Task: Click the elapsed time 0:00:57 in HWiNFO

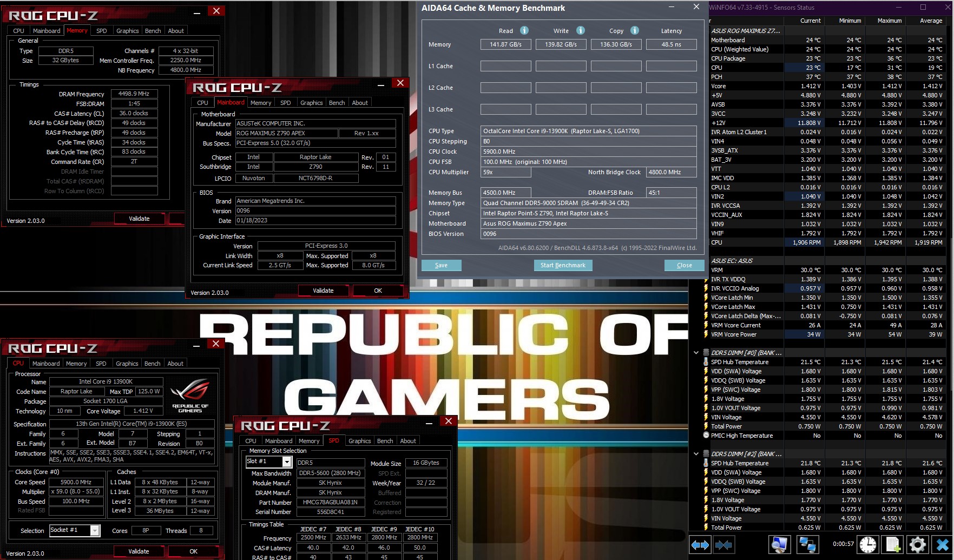Action: 843,544
